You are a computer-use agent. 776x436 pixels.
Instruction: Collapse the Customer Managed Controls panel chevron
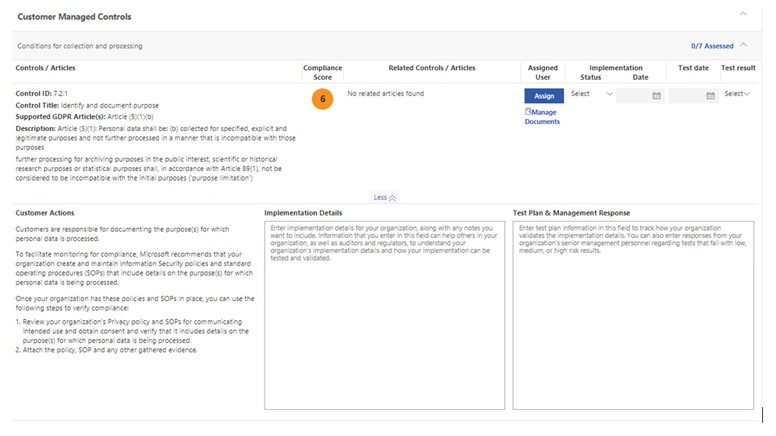pos(741,14)
